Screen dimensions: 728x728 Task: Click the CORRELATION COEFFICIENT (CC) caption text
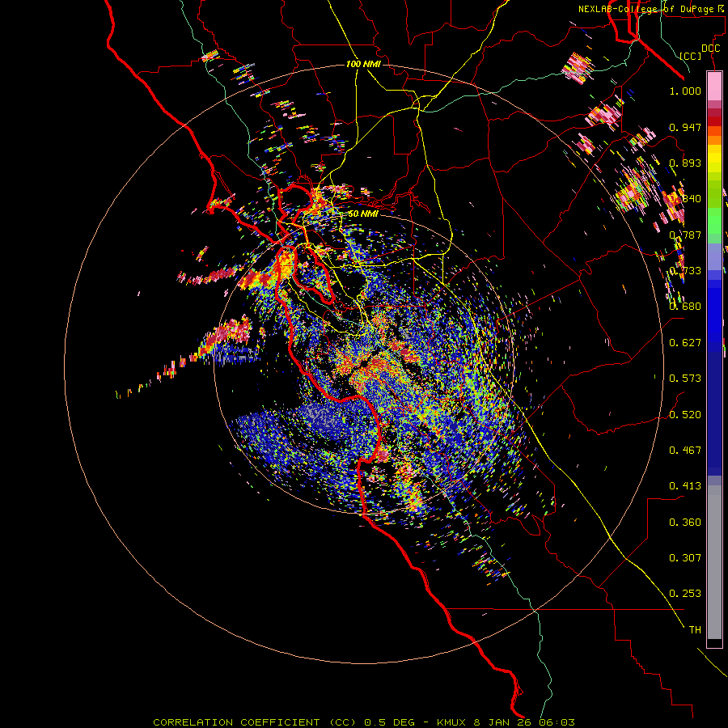[255, 722]
